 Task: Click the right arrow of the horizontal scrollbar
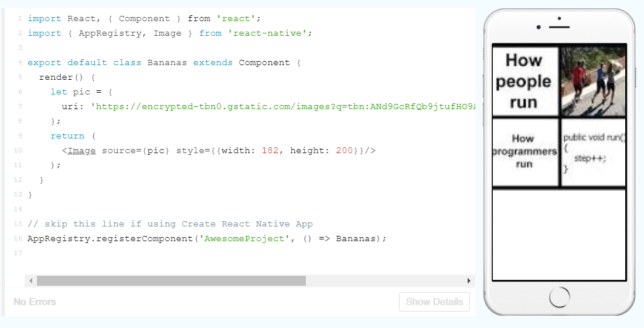[x=469, y=281]
